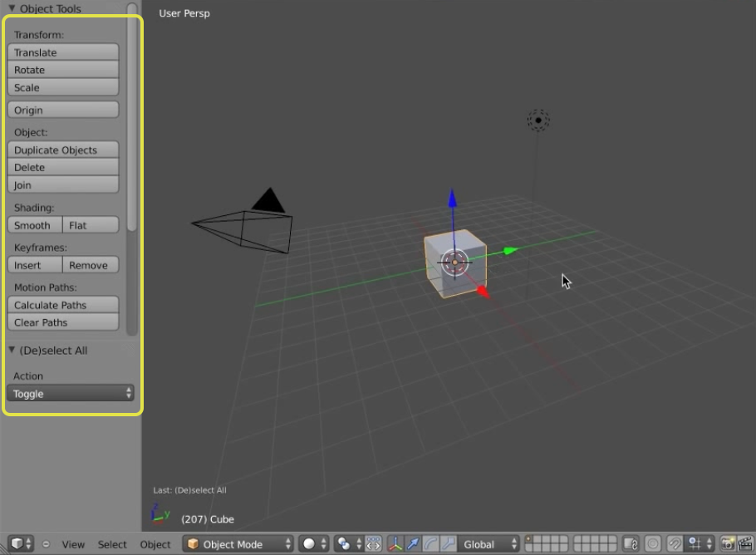Click the Smooth shading button

click(33, 224)
